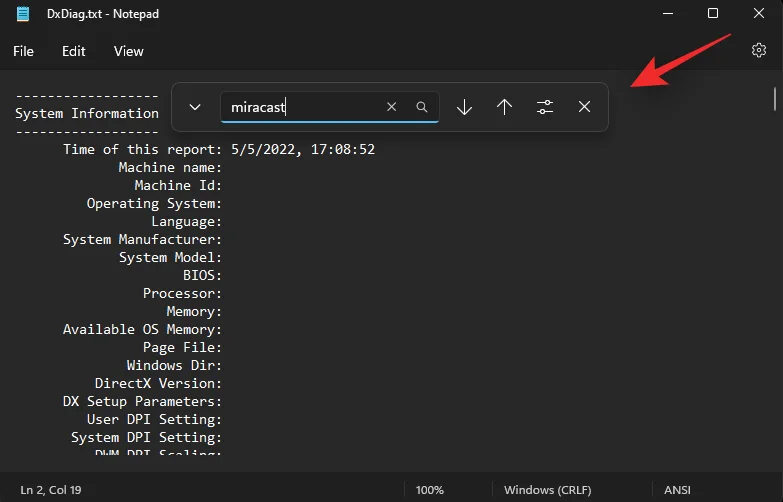Click the DX Setup Parameters: line
The height and width of the screenshot is (502, 783).
tap(142, 401)
